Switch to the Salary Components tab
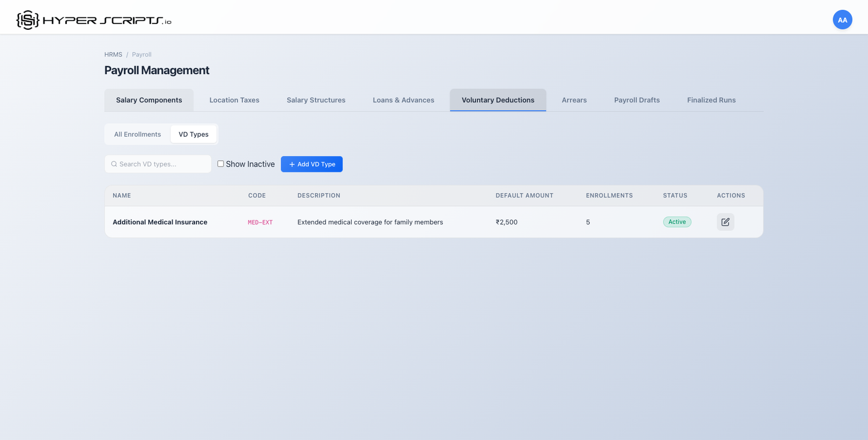868x440 pixels. coord(149,100)
